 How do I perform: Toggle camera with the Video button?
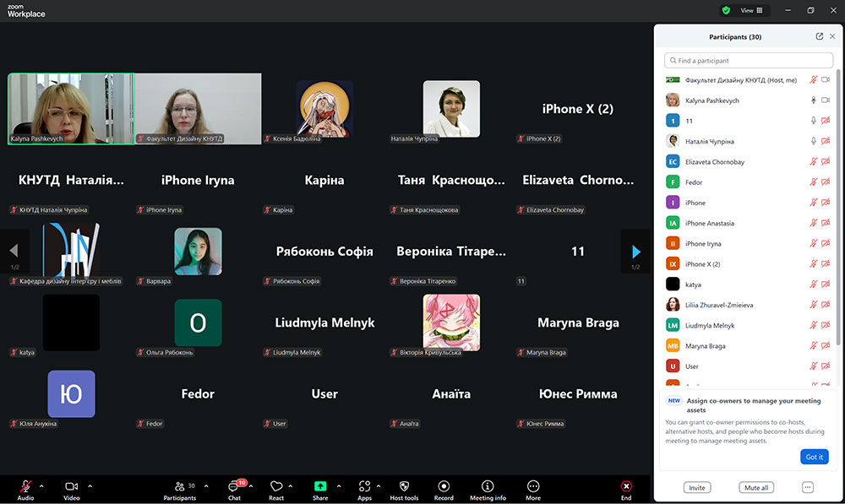(x=72, y=487)
